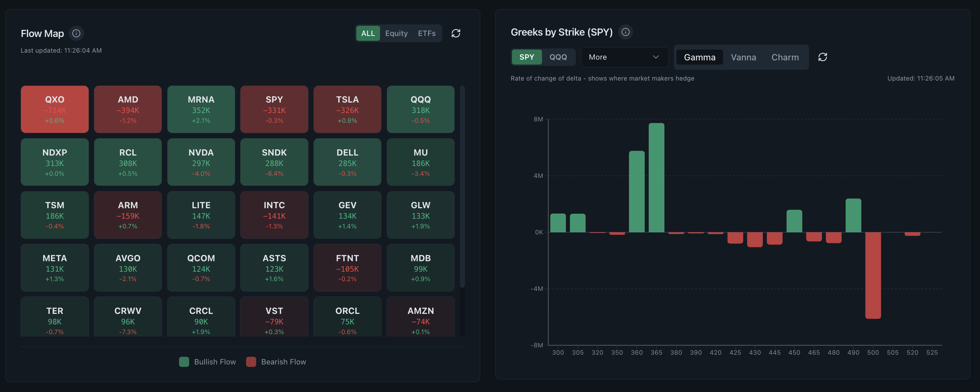Pick the AMZN flow tile
This screenshot has height=392, width=980.
click(x=421, y=317)
